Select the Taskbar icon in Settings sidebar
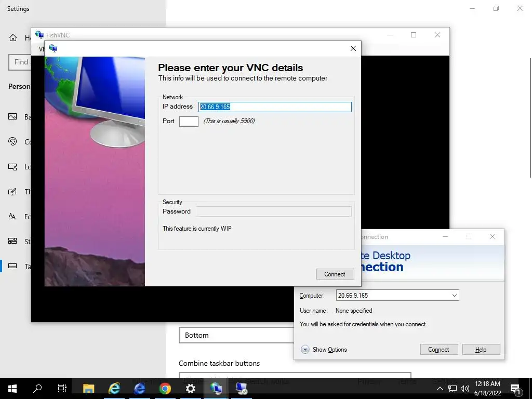This screenshot has height=399, width=532. tap(12, 266)
